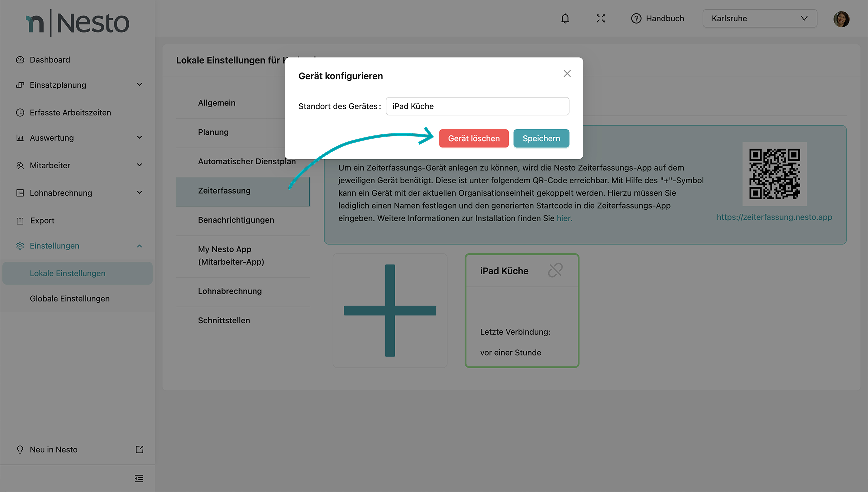
Task: Click the unlink icon on iPad Küche card
Action: click(x=555, y=270)
